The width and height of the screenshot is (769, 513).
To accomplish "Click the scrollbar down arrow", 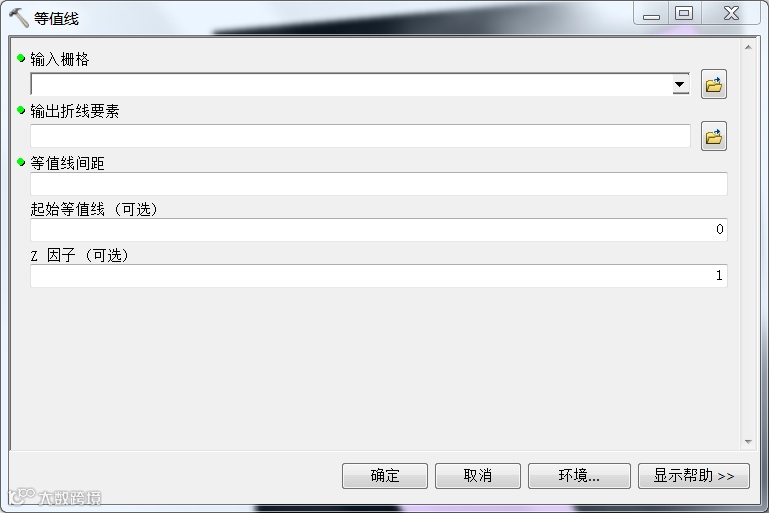I will pos(748,442).
